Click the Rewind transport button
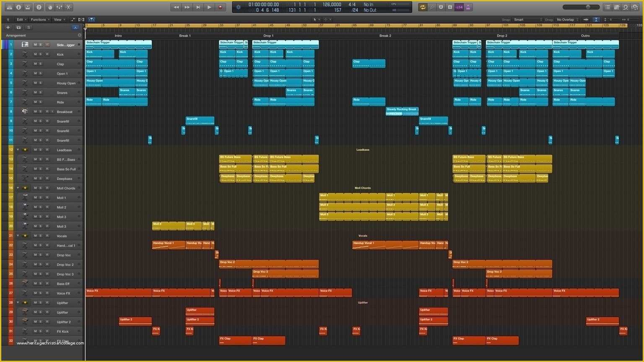This screenshot has width=644, height=362. [176, 7]
